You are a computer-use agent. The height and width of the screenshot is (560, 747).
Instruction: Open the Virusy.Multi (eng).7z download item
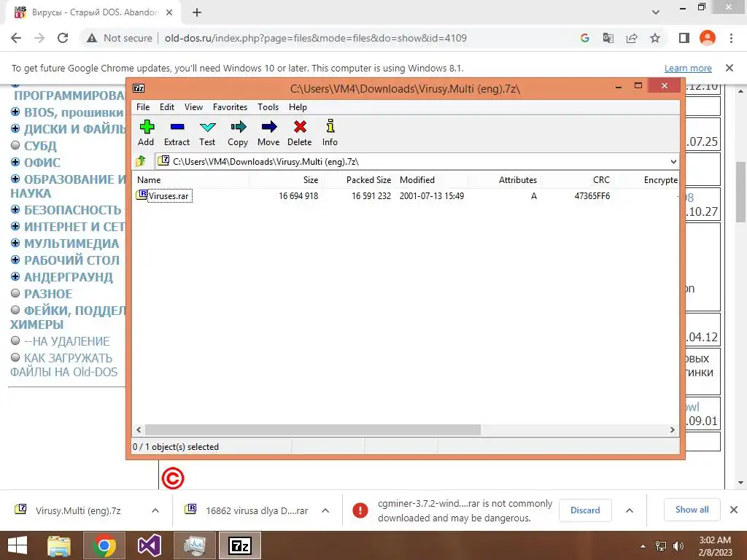point(78,510)
